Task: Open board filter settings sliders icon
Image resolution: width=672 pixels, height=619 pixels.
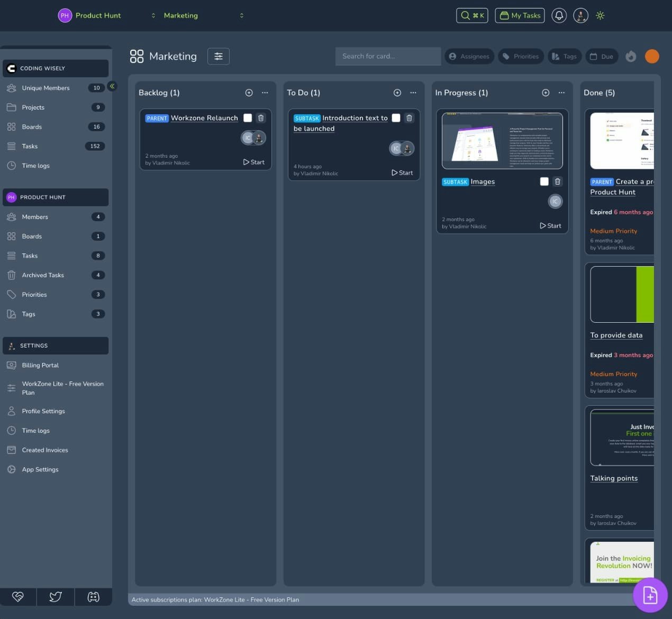Action: click(219, 56)
